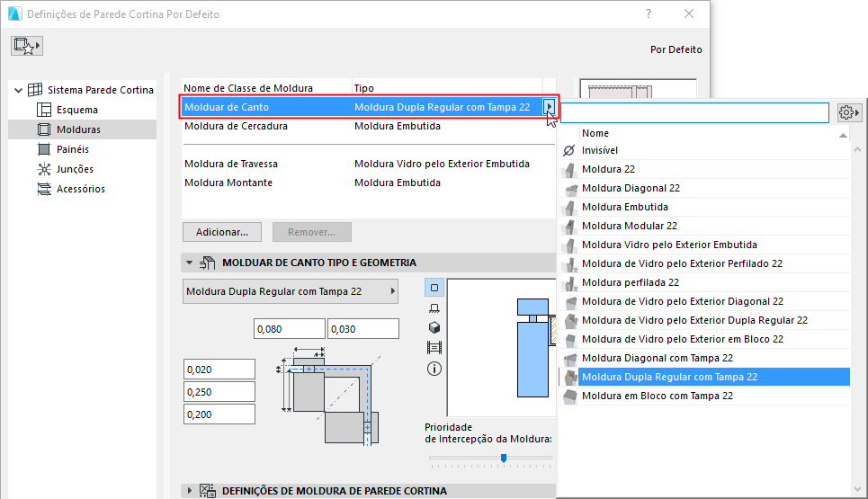
Task: Choose Moldura Diagonal 22
Action: point(704,188)
